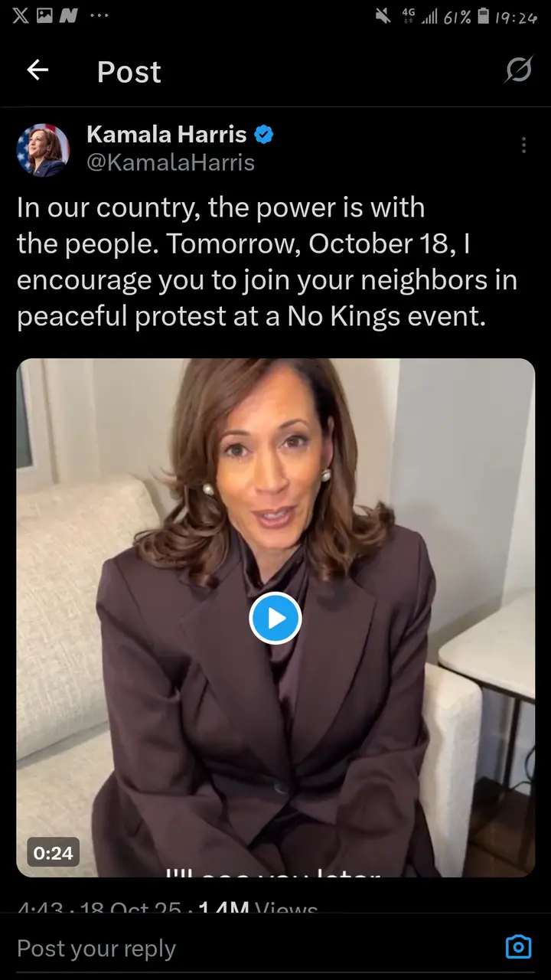The height and width of the screenshot is (980, 551).
Task: Tap the image notification icon in status bar
Action: pos(44,17)
